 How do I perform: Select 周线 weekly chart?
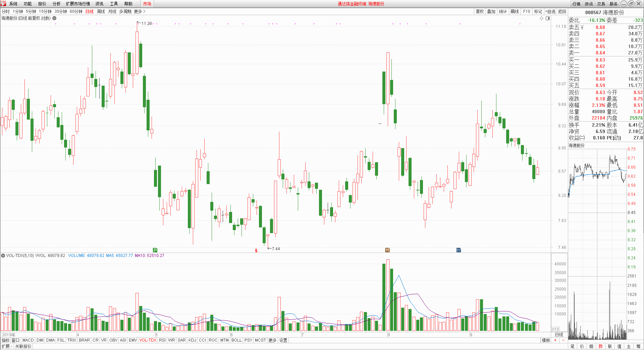pos(101,11)
